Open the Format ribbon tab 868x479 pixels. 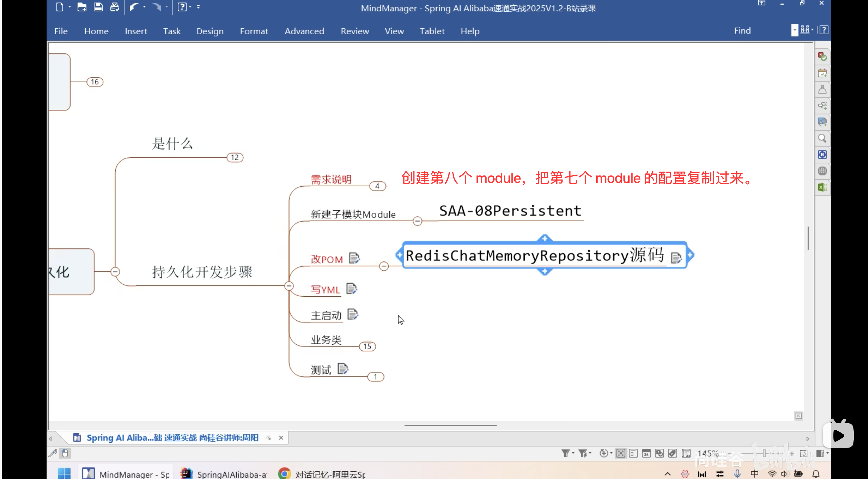(x=254, y=31)
